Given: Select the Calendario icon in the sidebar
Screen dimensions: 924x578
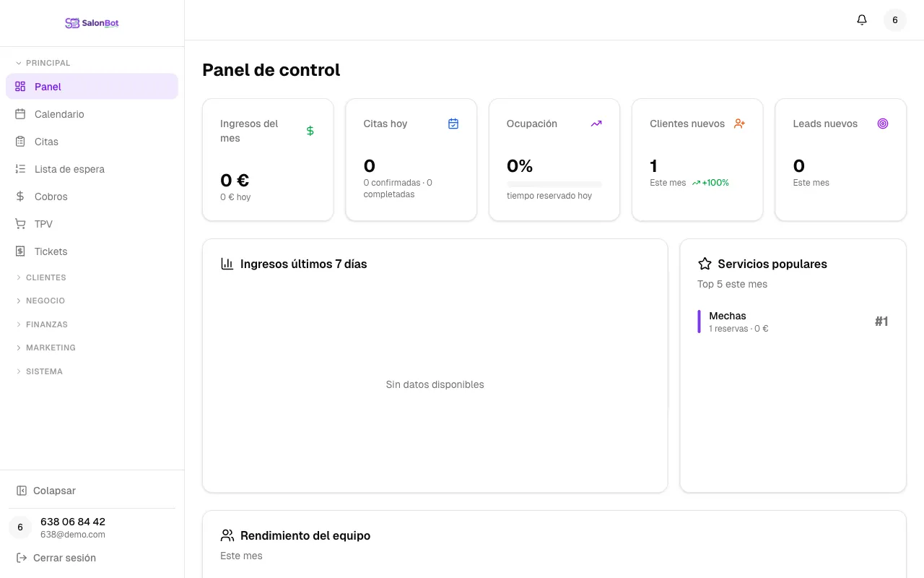Looking at the screenshot, I should click(x=19, y=114).
